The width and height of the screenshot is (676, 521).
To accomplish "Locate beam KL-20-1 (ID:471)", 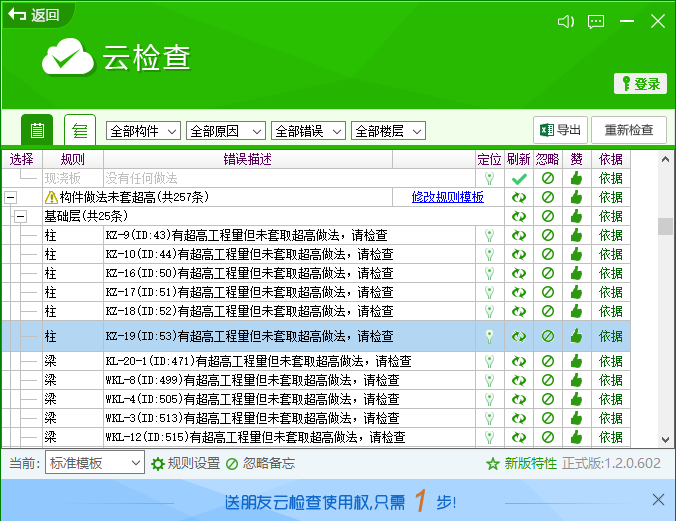I will tap(489, 361).
